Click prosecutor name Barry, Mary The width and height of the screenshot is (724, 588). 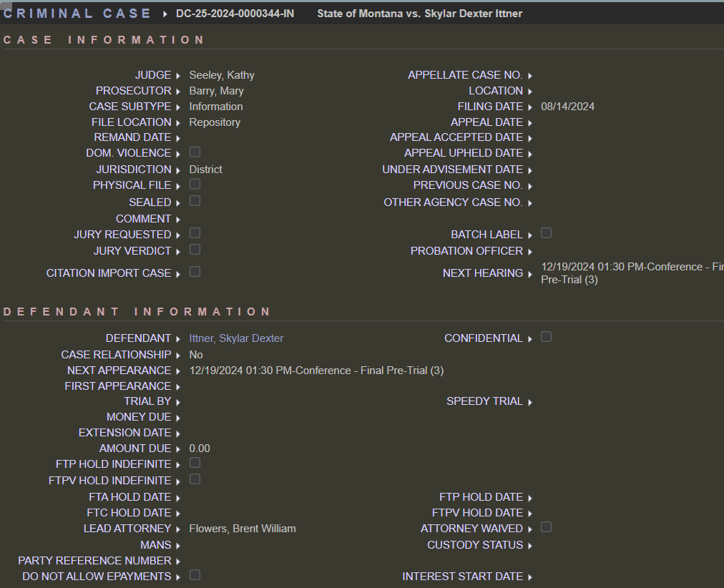point(216,91)
